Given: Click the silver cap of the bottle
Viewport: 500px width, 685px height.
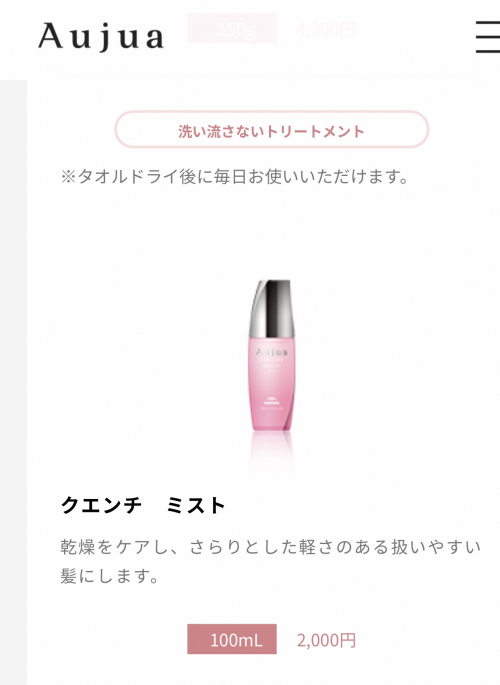Looking at the screenshot, I should (x=270, y=308).
